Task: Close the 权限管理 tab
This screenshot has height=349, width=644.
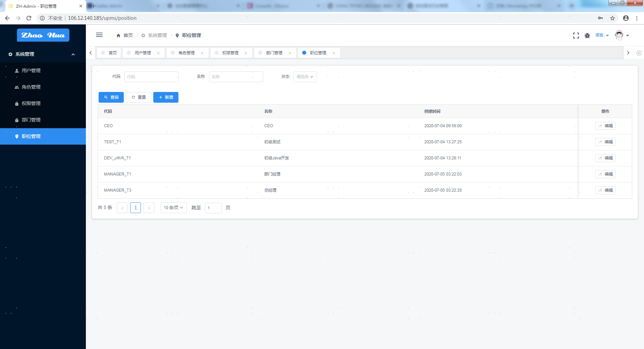Action: (x=246, y=53)
